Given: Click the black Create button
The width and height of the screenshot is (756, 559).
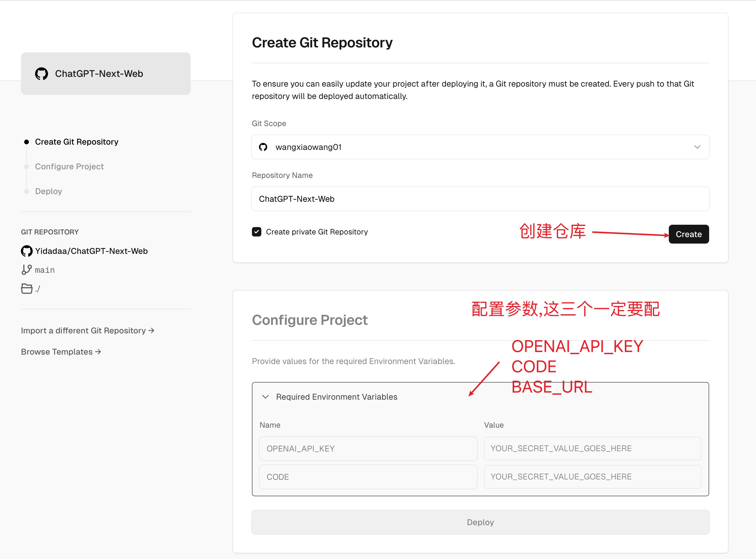Looking at the screenshot, I should [x=689, y=234].
